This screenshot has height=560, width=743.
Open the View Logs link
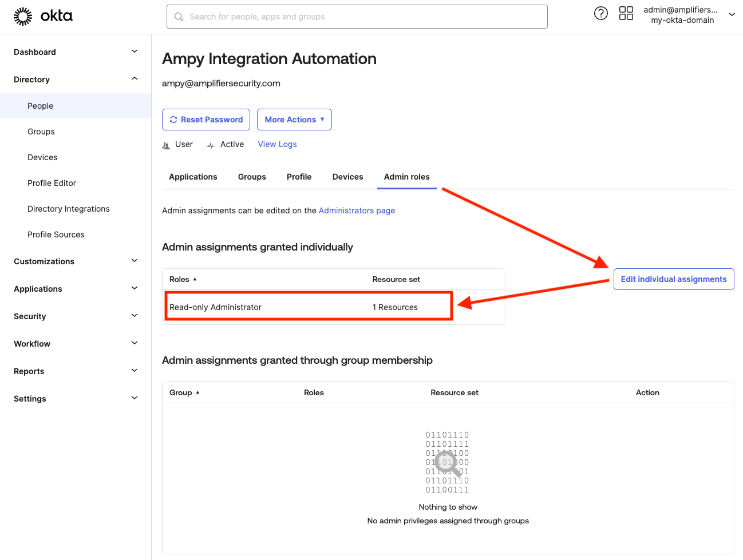tap(277, 144)
